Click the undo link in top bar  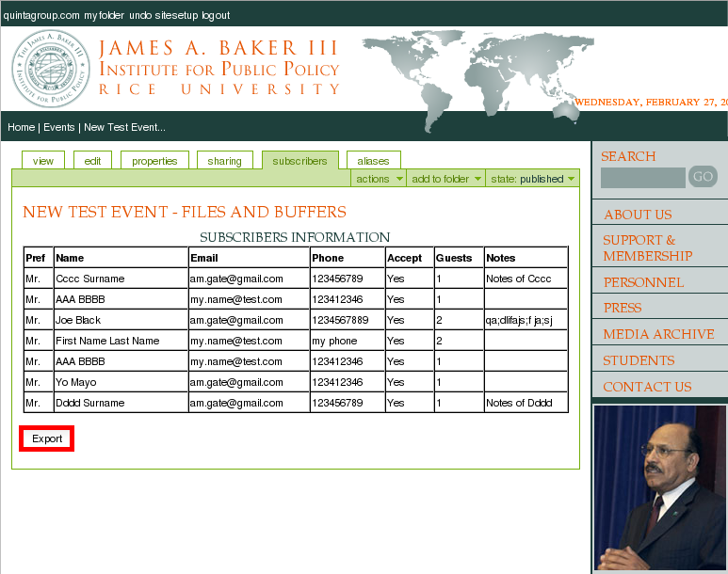(x=140, y=15)
